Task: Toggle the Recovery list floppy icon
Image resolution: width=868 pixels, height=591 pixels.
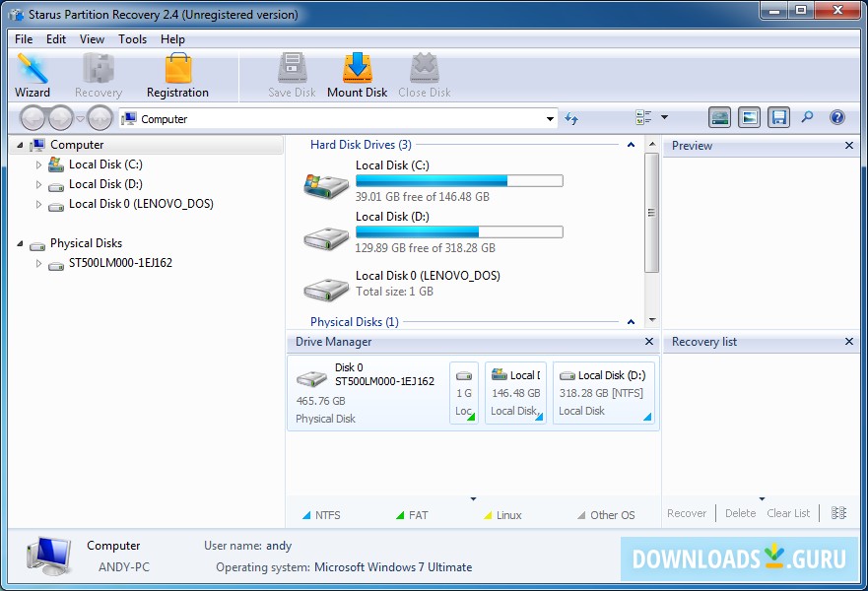Action: (778, 117)
